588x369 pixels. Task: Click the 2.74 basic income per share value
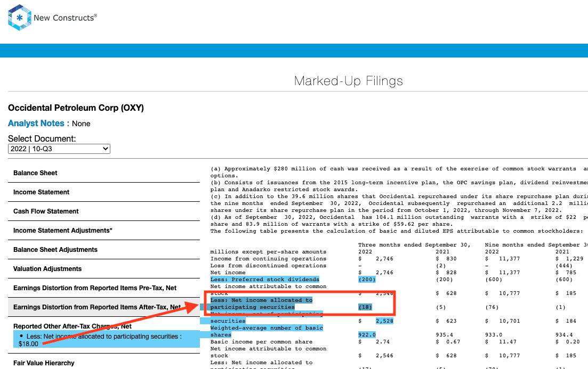pos(383,342)
